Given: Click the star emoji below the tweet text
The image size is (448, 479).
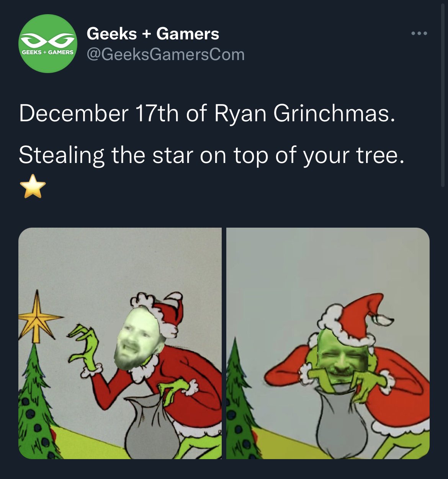Looking at the screenshot, I should pos(33,186).
